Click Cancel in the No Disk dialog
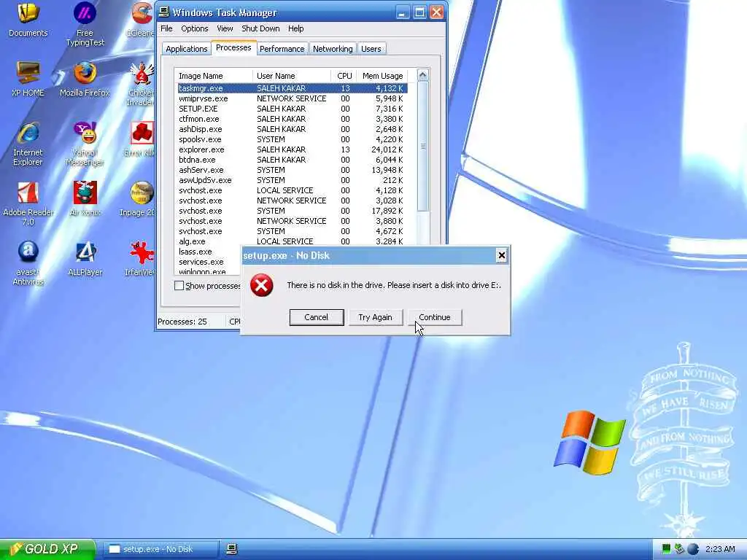The width and height of the screenshot is (747, 560). [x=317, y=318]
